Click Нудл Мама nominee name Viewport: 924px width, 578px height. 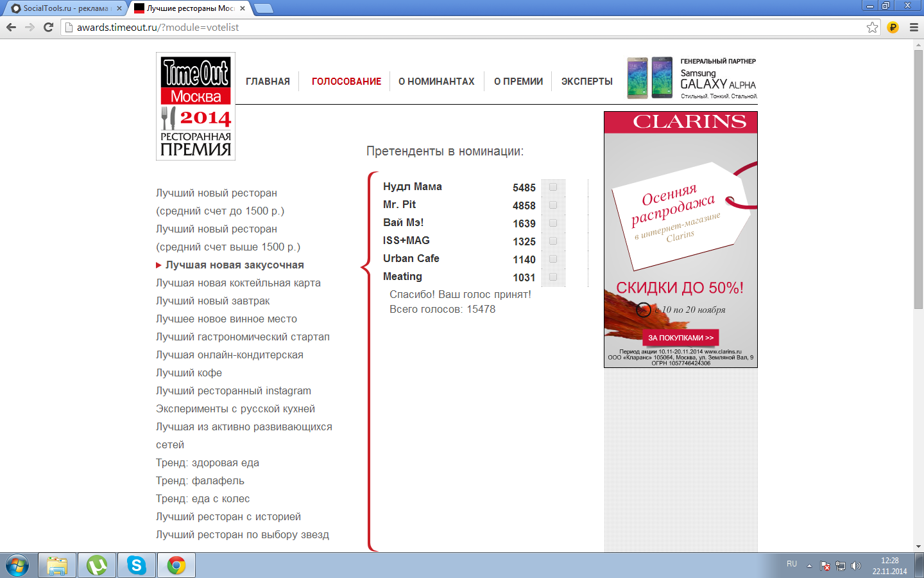(x=413, y=186)
